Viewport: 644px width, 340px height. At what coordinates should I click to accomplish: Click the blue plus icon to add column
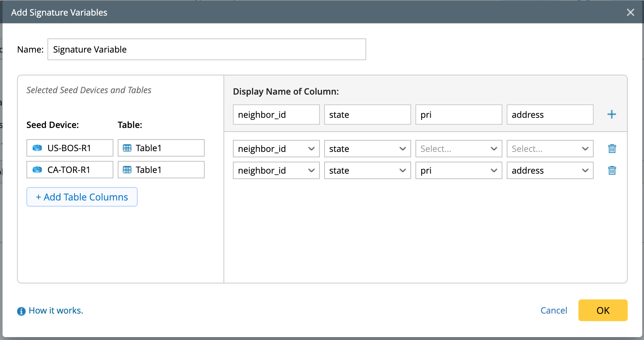pos(611,115)
